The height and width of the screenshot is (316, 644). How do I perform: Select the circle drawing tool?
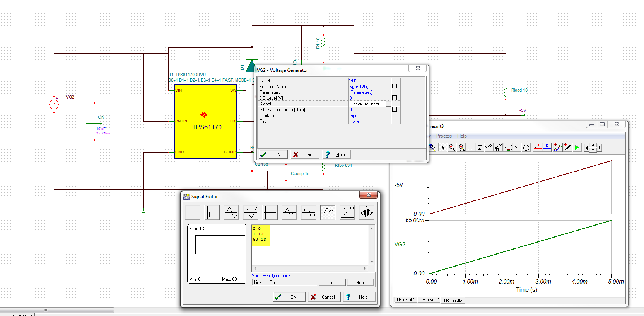(x=526, y=148)
